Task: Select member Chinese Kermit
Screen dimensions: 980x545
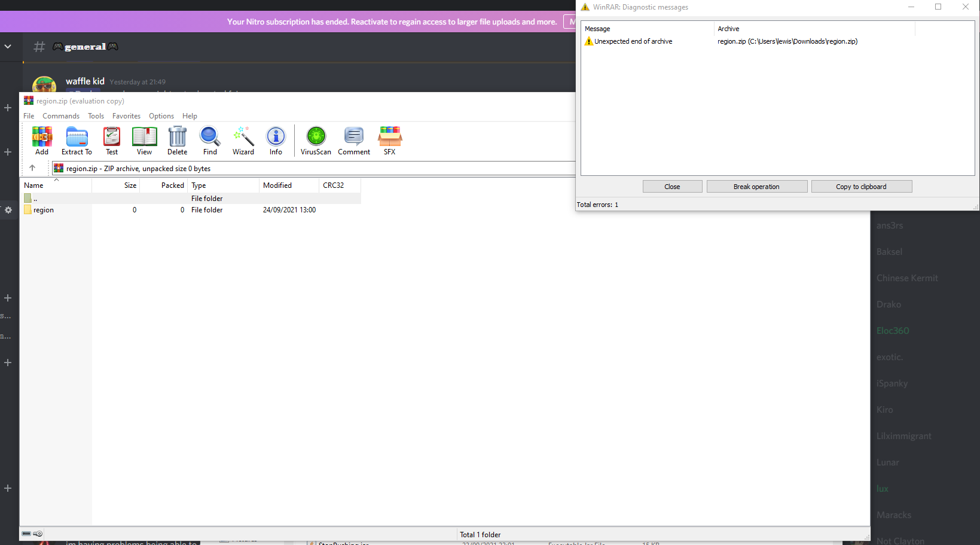Action: tap(907, 278)
